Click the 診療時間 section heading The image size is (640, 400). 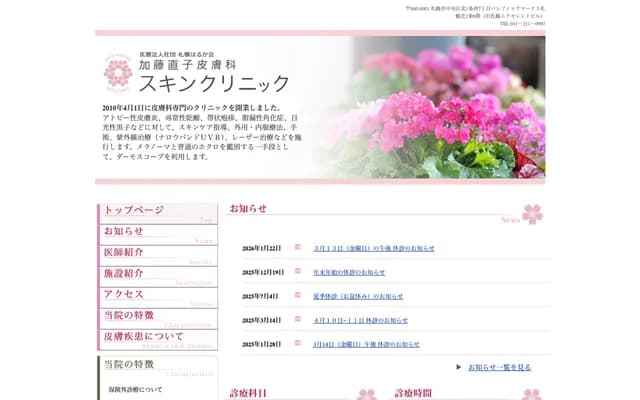point(413,393)
